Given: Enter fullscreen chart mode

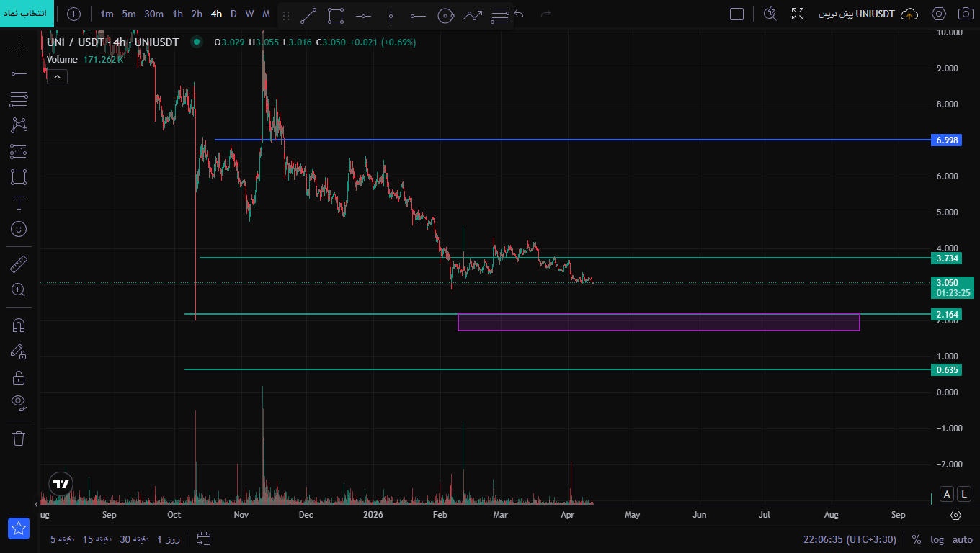Looking at the screenshot, I should tap(798, 14).
